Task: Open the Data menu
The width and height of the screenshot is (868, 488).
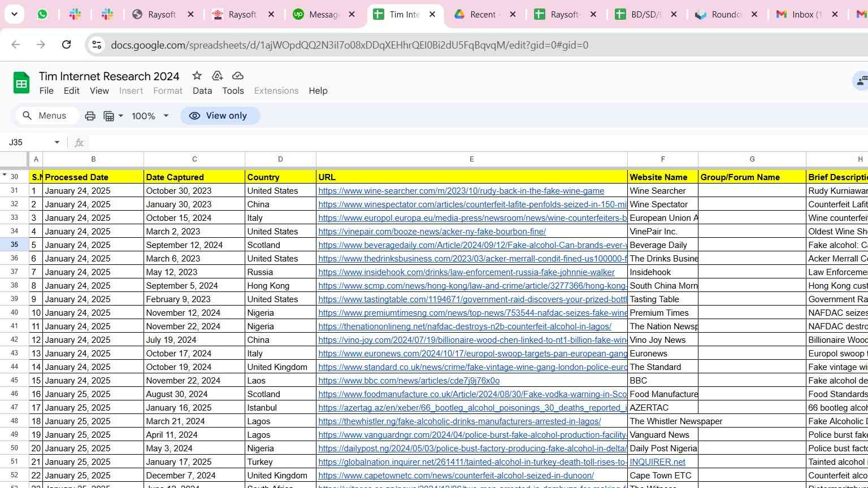Action: [202, 90]
